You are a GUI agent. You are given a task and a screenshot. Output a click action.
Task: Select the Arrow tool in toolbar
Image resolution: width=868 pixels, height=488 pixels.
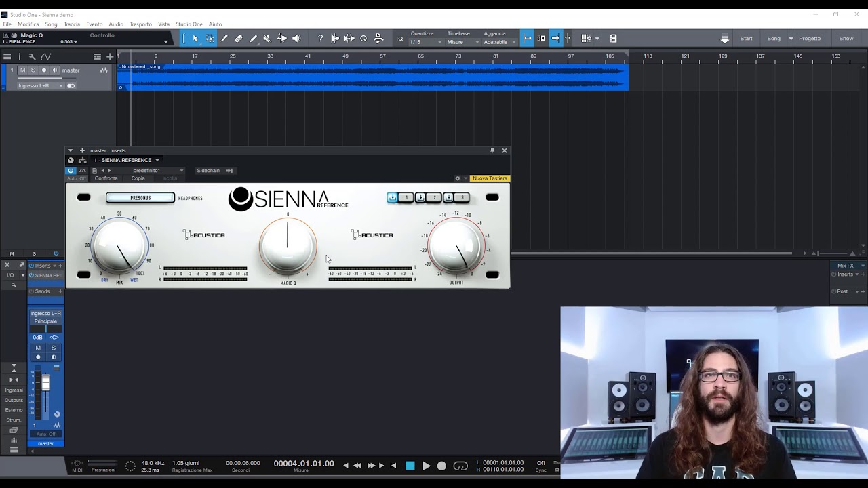[195, 39]
